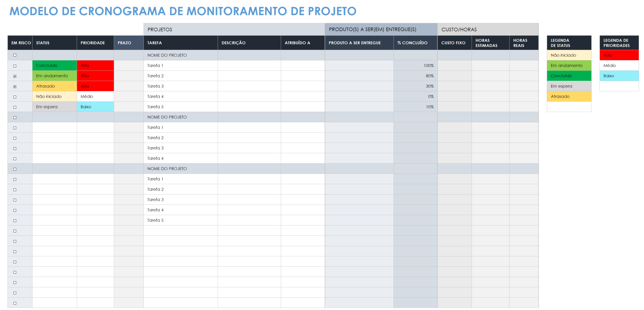Select the green Concluído status cell in the table
Viewport: 644px width, 310px height.
coord(54,66)
